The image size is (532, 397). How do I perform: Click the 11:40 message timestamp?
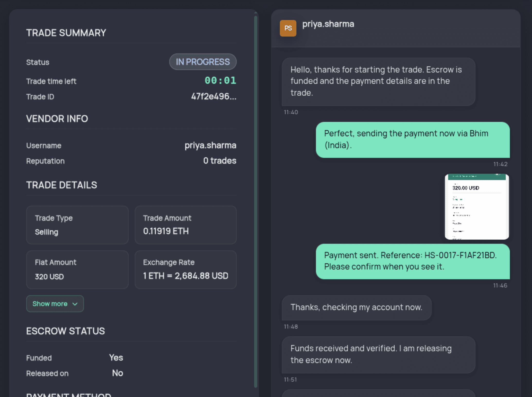291,112
